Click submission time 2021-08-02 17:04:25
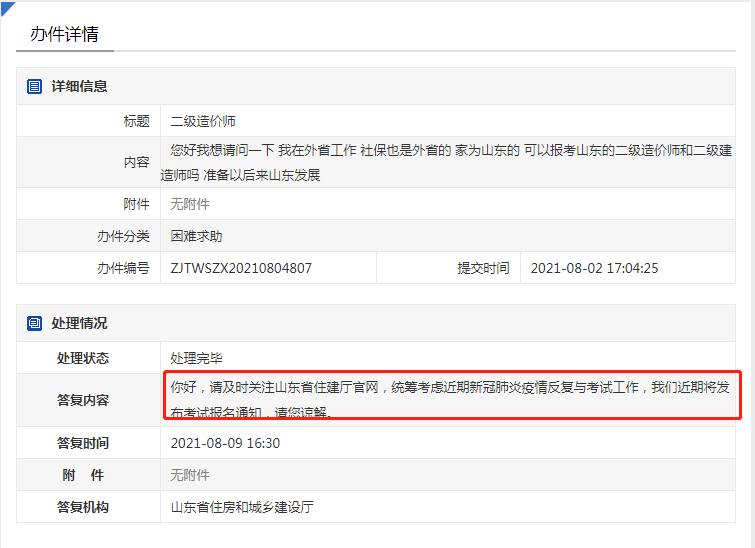 click(x=594, y=268)
